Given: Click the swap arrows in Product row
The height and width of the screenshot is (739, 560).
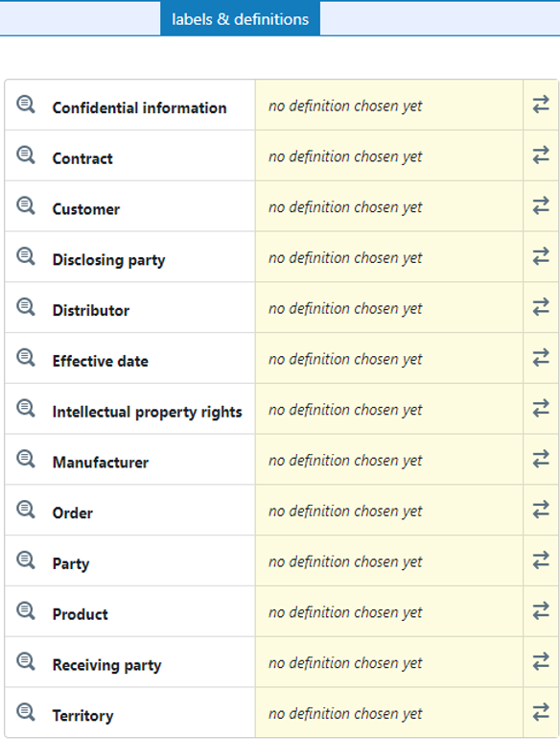Looking at the screenshot, I should tap(541, 610).
